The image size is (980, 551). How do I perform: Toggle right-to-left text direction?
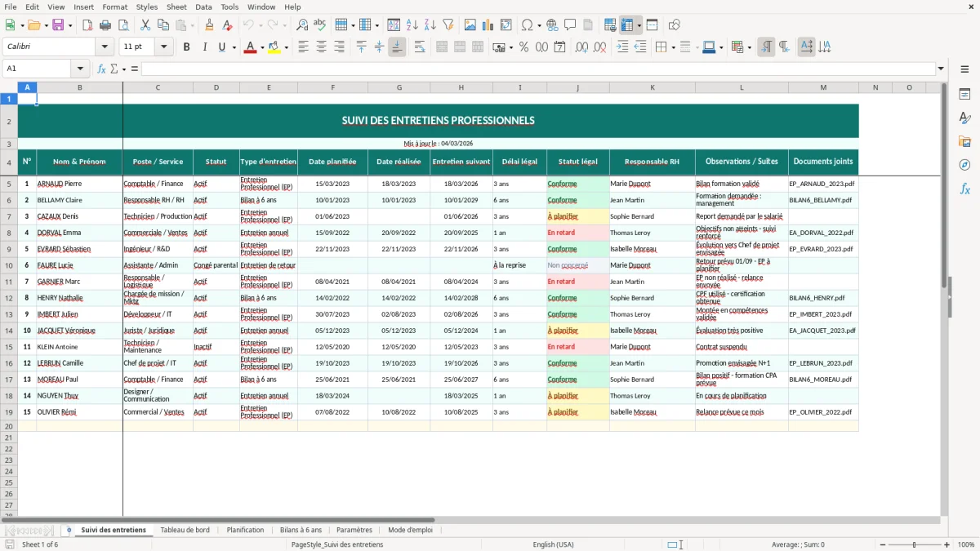(784, 47)
